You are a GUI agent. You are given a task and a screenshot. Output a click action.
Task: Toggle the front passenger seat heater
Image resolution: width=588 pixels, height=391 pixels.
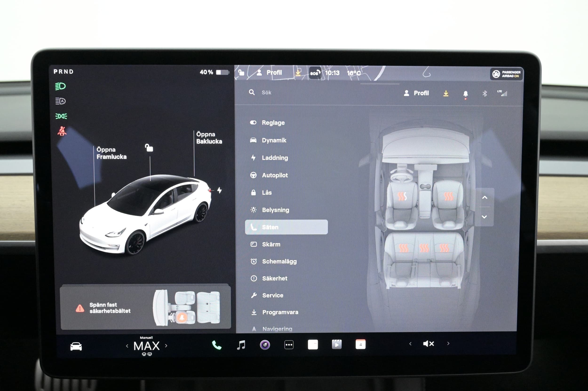tap(448, 197)
